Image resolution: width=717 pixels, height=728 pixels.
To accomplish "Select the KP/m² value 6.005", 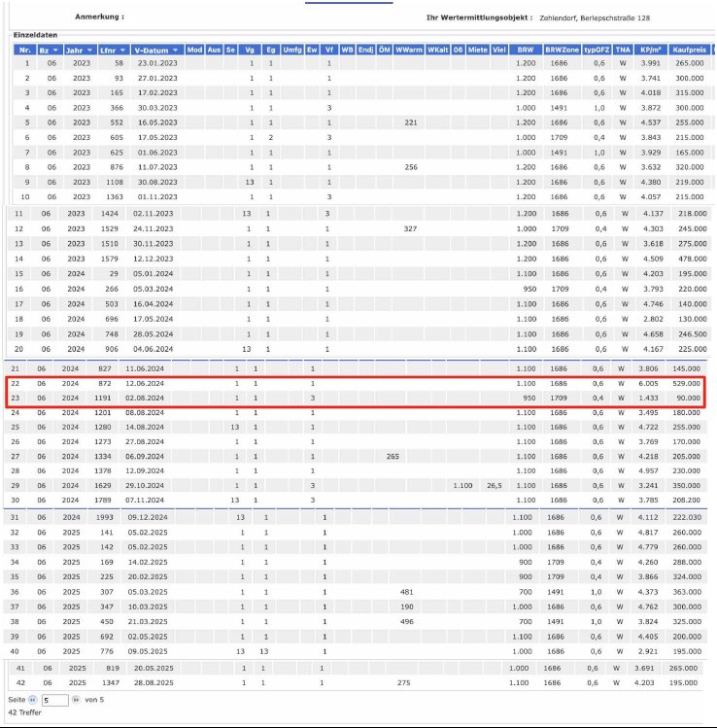I will tap(648, 384).
